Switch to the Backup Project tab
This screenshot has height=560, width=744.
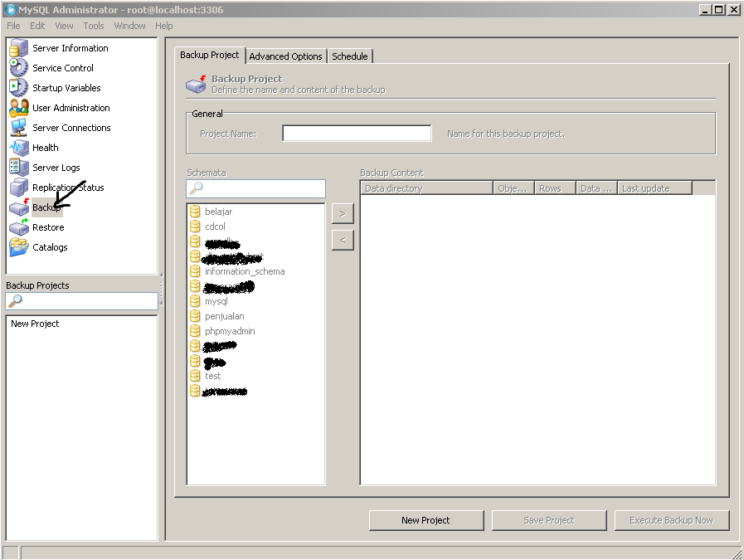coord(209,55)
